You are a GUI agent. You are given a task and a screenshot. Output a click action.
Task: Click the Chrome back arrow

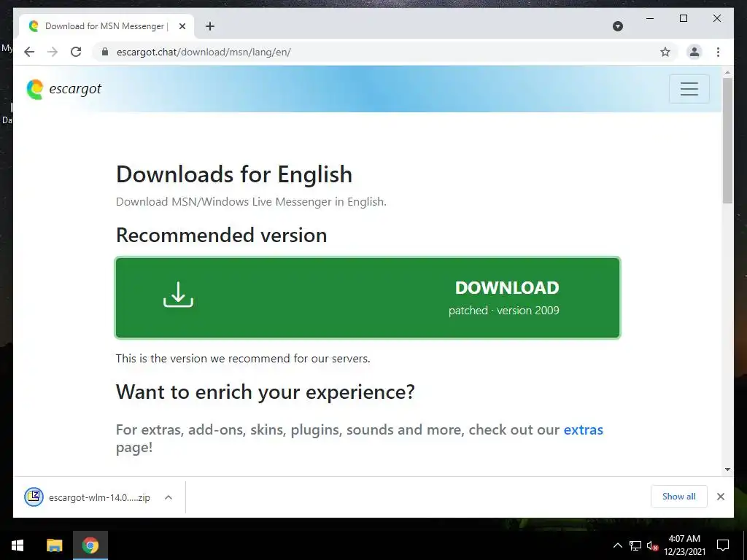pos(29,52)
